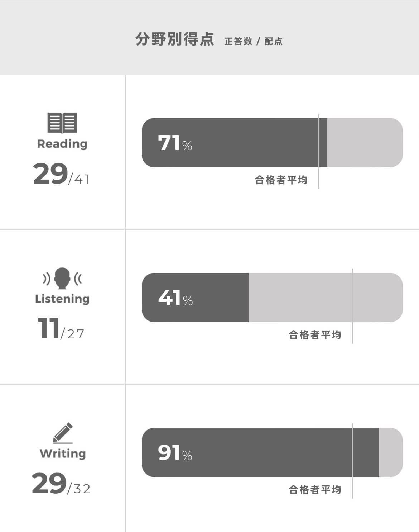
Task: Click the open book Reading icon
Action: tap(62, 123)
